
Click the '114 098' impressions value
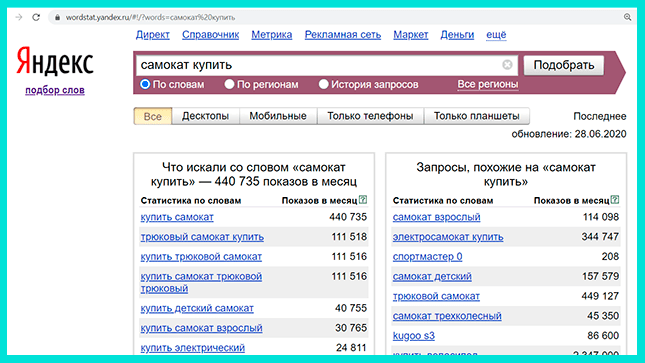(601, 217)
